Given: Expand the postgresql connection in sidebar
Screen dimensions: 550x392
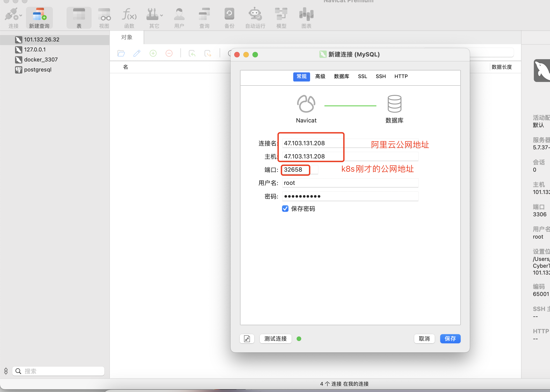Looking at the screenshot, I should tap(37, 70).
